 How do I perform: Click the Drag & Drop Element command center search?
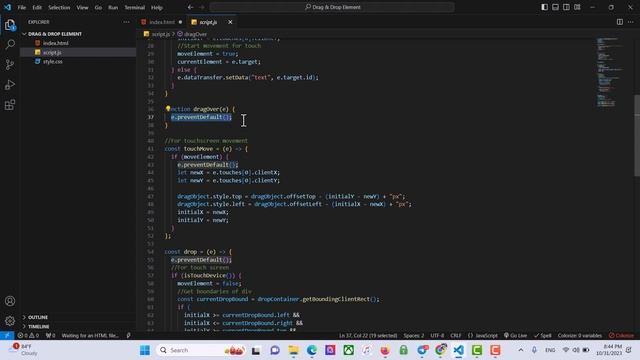pos(332,7)
